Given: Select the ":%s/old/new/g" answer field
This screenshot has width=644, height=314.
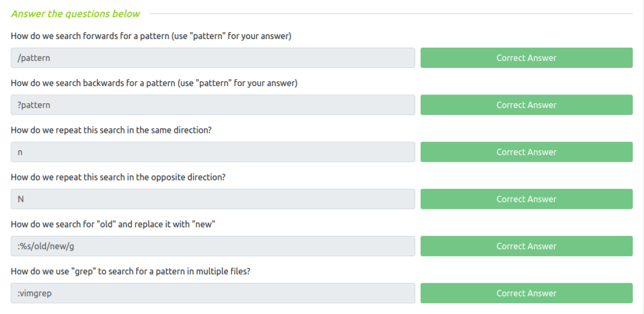Looking at the screenshot, I should [x=213, y=246].
